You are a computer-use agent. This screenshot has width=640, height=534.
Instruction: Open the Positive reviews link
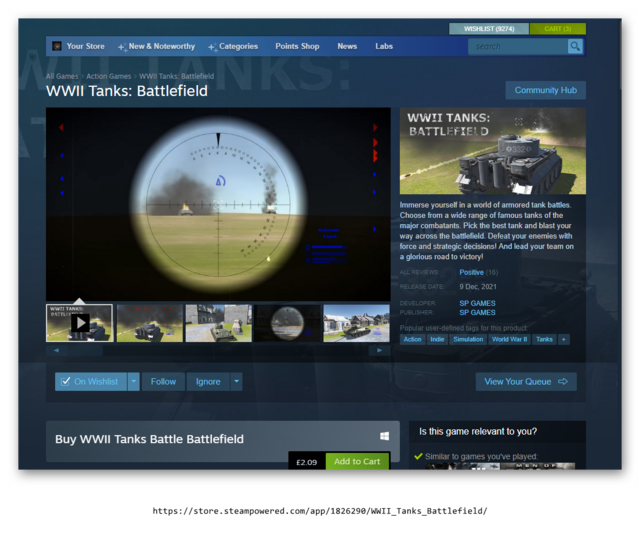tap(471, 272)
